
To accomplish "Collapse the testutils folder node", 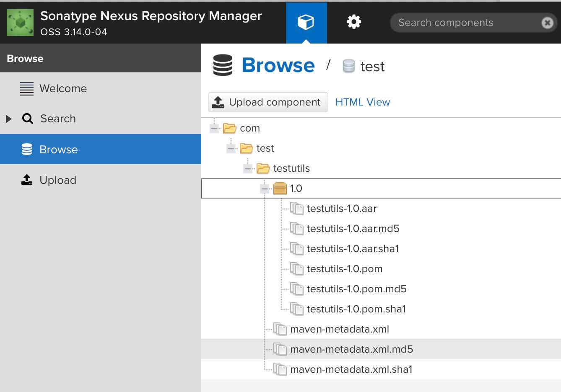I will pos(248,168).
